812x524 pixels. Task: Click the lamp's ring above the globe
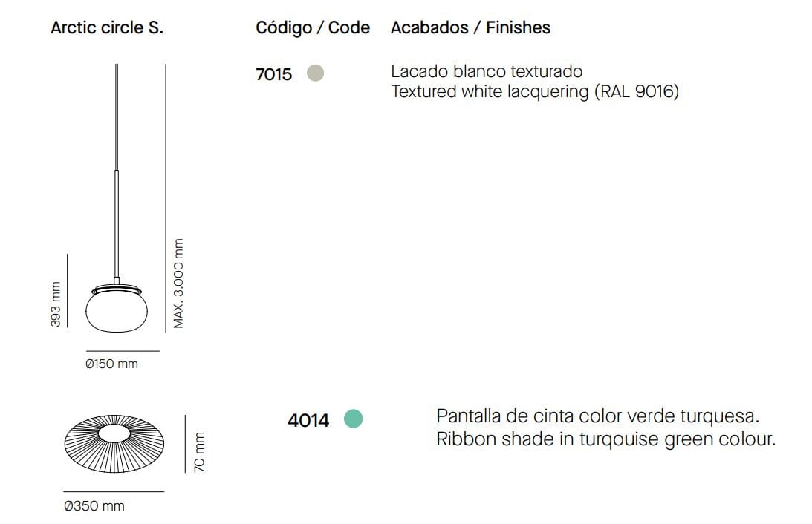point(116,288)
